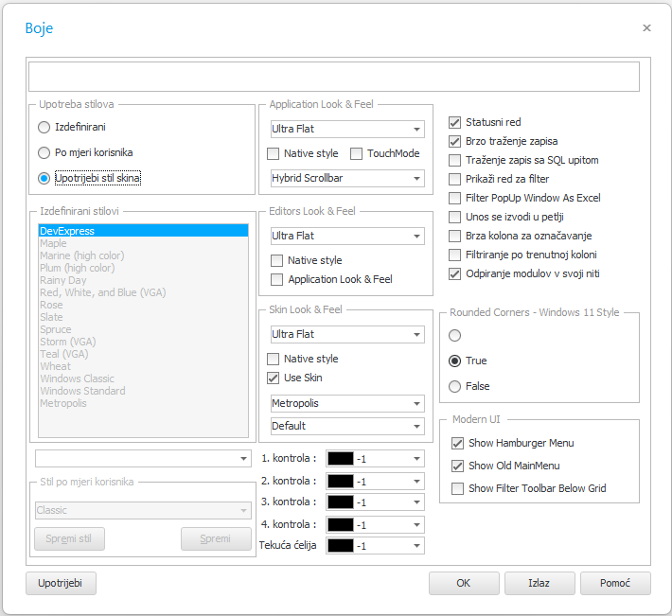Confirm with the OK button
Screen dimensions: 672x616
tap(464, 584)
